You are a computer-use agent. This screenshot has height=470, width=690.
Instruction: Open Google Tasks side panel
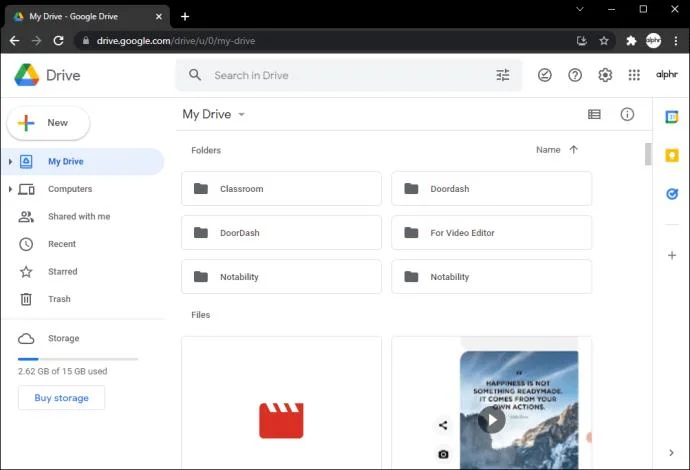[672, 194]
